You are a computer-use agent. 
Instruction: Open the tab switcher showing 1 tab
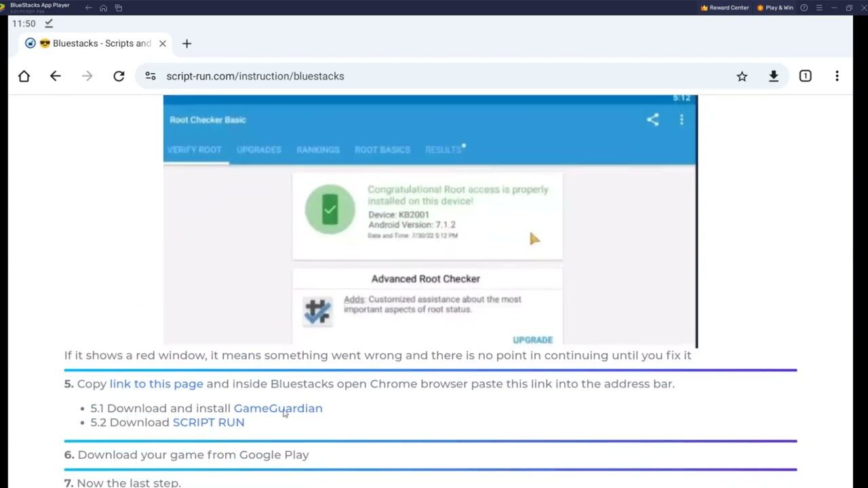coord(805,77)
